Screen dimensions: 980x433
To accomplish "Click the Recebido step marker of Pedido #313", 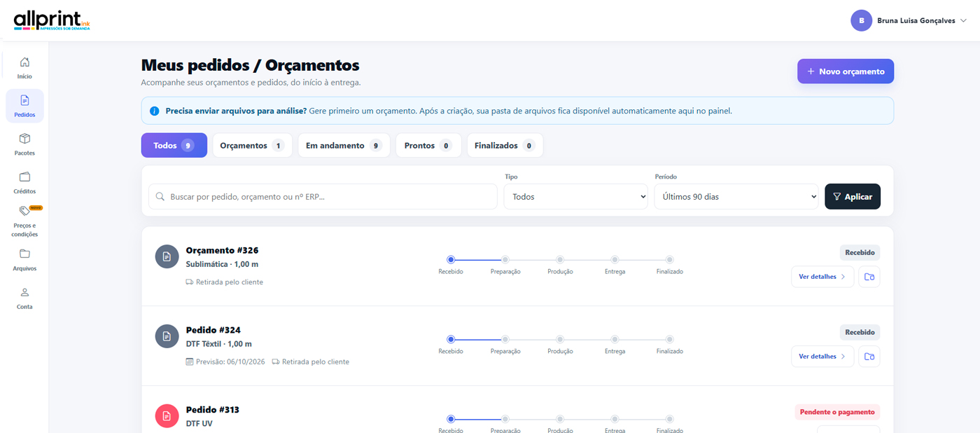I will point(451,419).
